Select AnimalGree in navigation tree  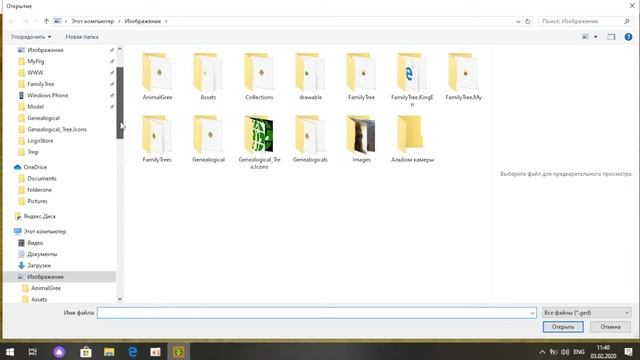coord(46,288)
